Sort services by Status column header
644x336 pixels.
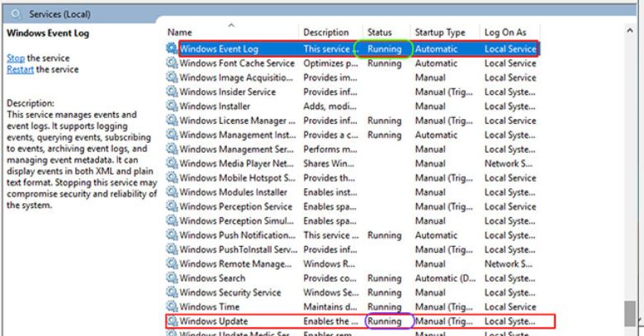click(x=380, y=32)
